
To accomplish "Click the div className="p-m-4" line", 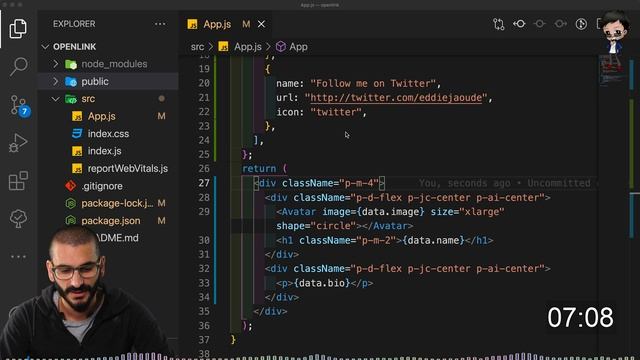I will 319,183.
